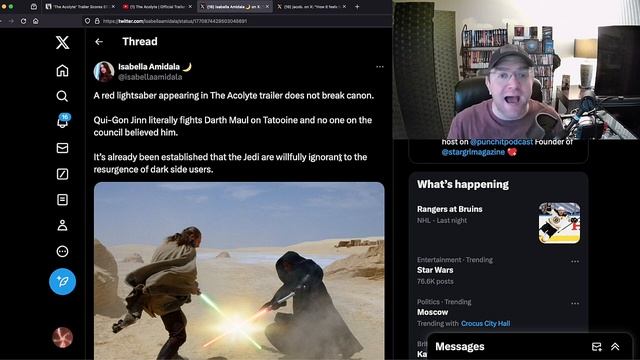Open the More circle icon in the sidebar
Viewport: 640px width, 360px height.
(x=62, y=251)
